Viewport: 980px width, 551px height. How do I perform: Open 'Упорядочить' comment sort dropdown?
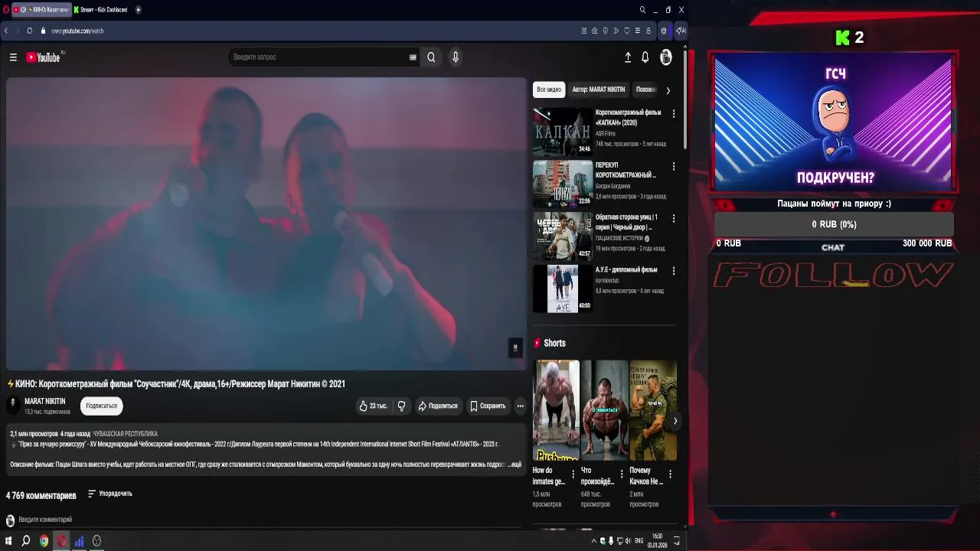coord(110,494)
